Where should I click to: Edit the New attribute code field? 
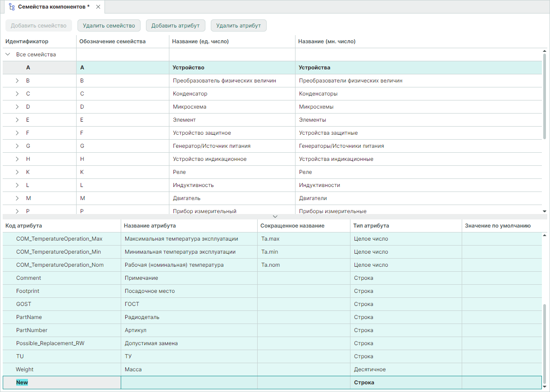pos(22,383)
